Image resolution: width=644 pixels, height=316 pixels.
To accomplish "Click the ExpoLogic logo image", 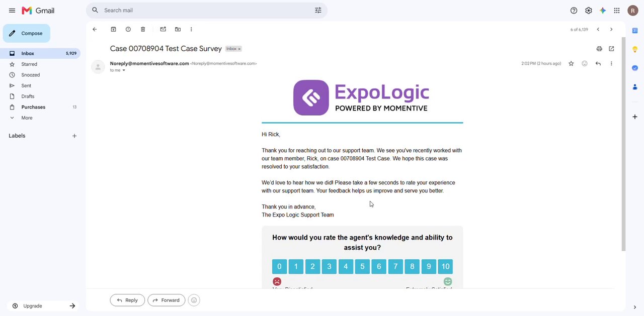I will click(361, 98).
